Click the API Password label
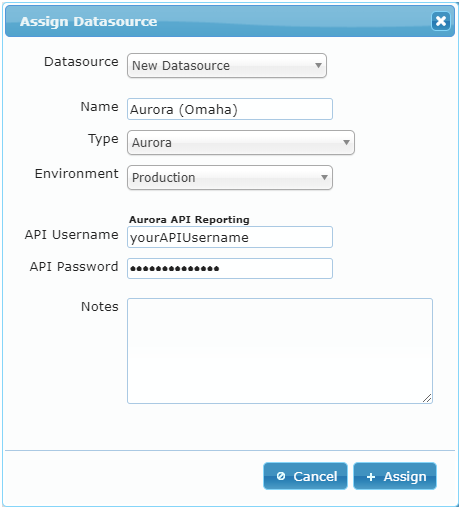This screenshot has width=462, height=513. coord(74,267)
